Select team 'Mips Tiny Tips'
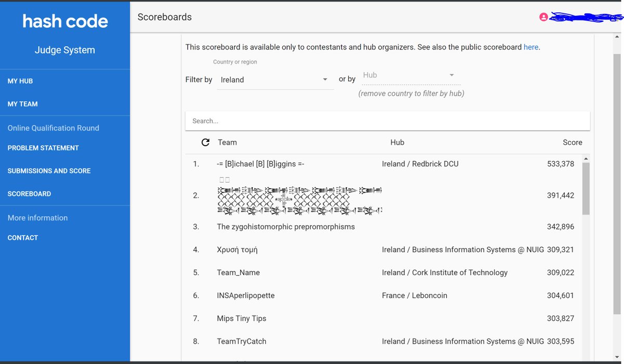The width and height of the screenshot is (624, 364). coord(241,318)
